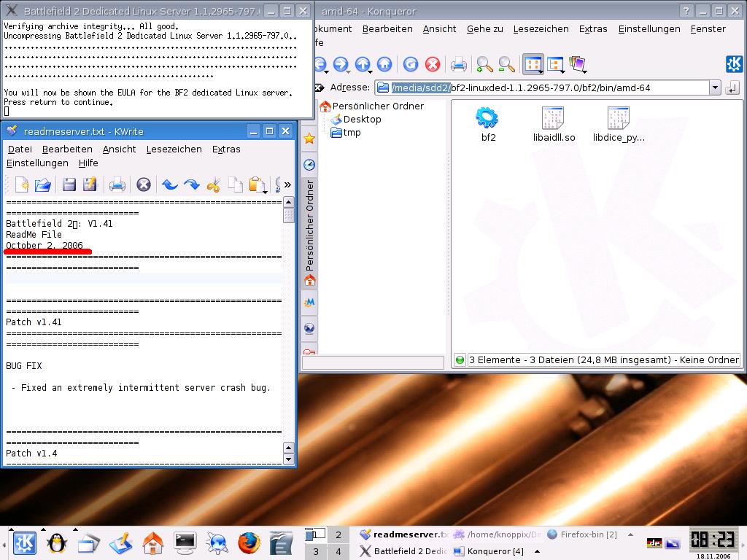
Task: Click the red stop loading button
Action: pos(433,64)
